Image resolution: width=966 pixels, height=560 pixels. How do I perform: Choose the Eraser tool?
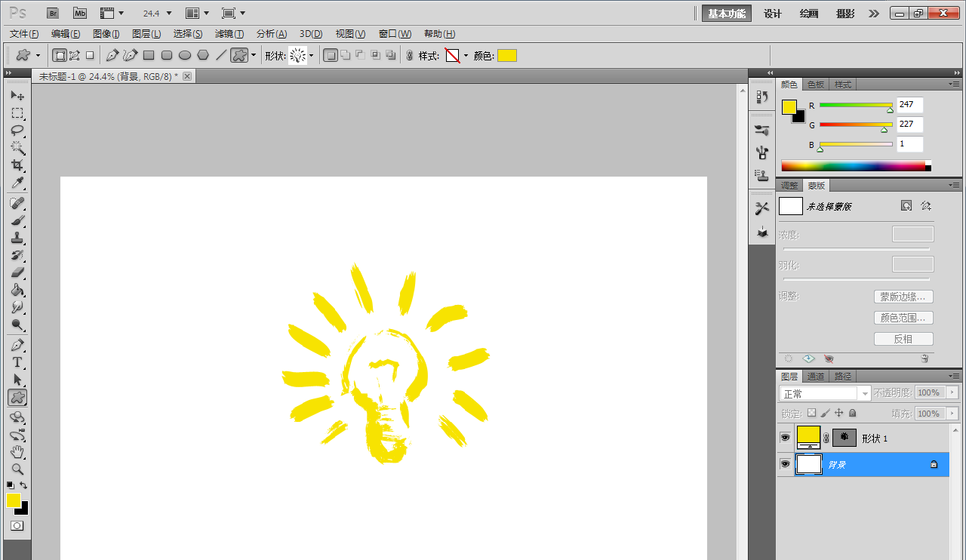17,272
